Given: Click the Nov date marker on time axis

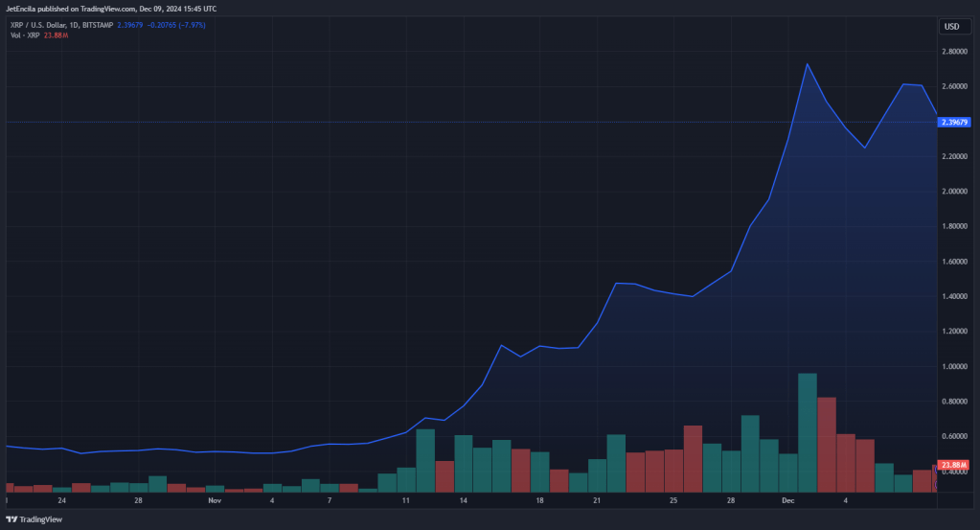Looking at the screenshot, I should point(215,500).
